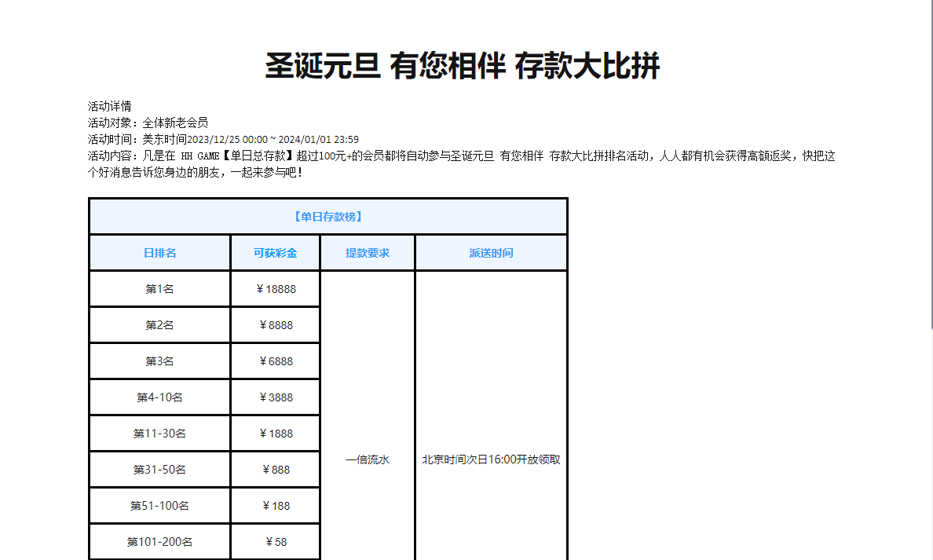Viewport: 933px width, 560px height.
Task: Click the 北京时间次日16:00开放领取 cell
Action: (x=491, y=459)
